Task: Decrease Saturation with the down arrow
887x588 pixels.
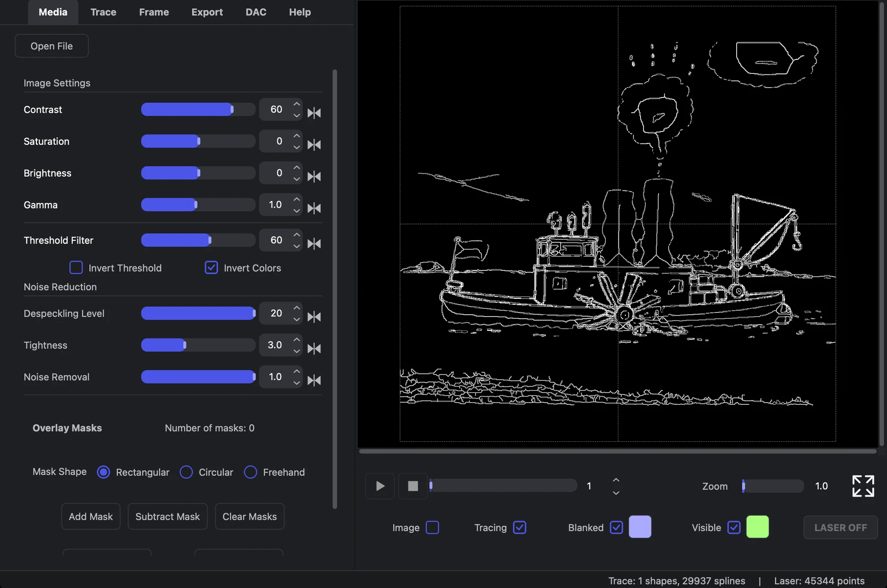Action: coord(297,147)
